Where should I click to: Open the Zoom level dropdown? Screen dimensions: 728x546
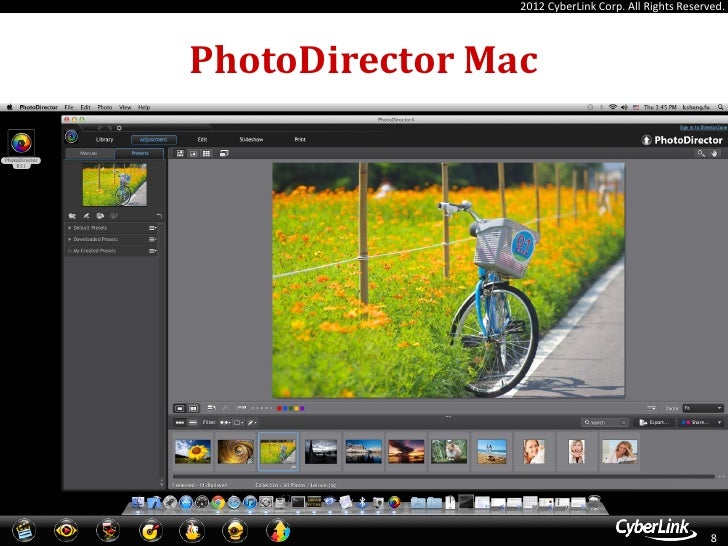click(x=703, y=408)
